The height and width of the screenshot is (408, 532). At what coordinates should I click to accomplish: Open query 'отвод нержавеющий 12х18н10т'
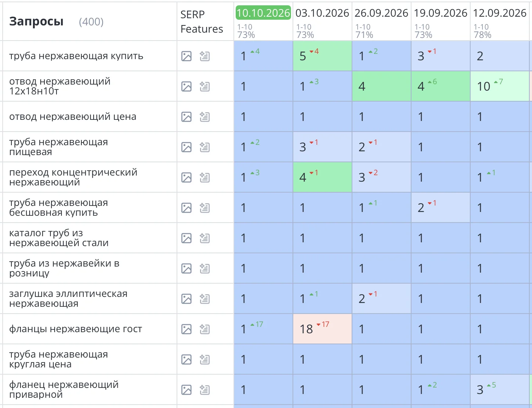60,86
